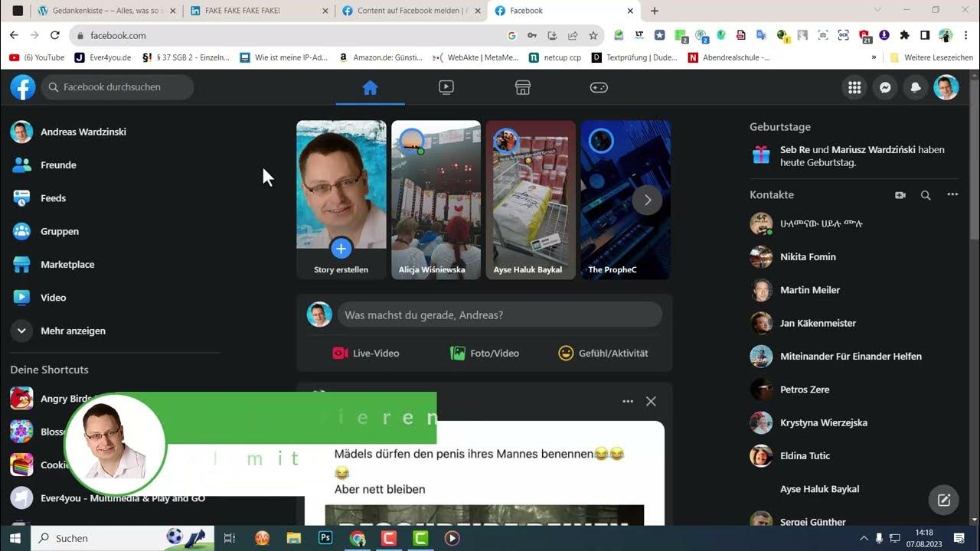Switch to Gedankenkiste browser tab
980x551 pixels.
coord(106,11)
